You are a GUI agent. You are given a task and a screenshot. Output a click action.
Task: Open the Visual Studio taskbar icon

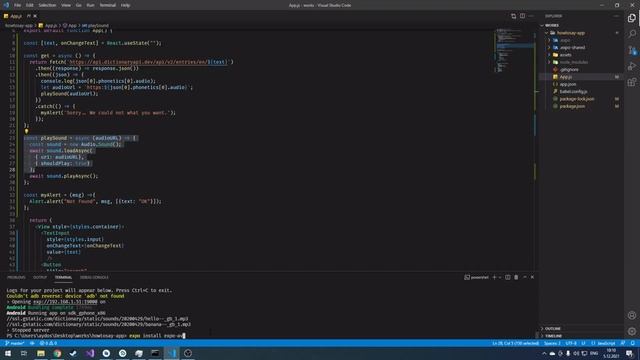click(90, 353)
